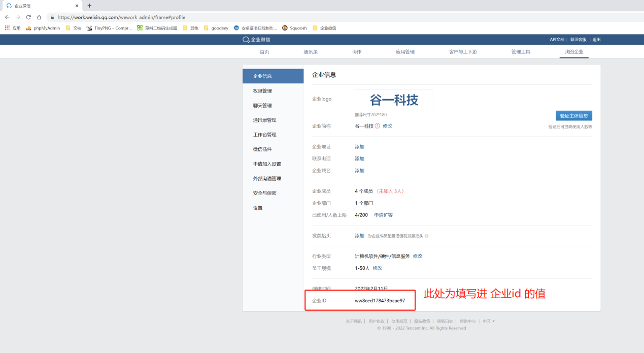
Task: Expand the goodeey bookmarks folder
Action: tap(216, 28)
